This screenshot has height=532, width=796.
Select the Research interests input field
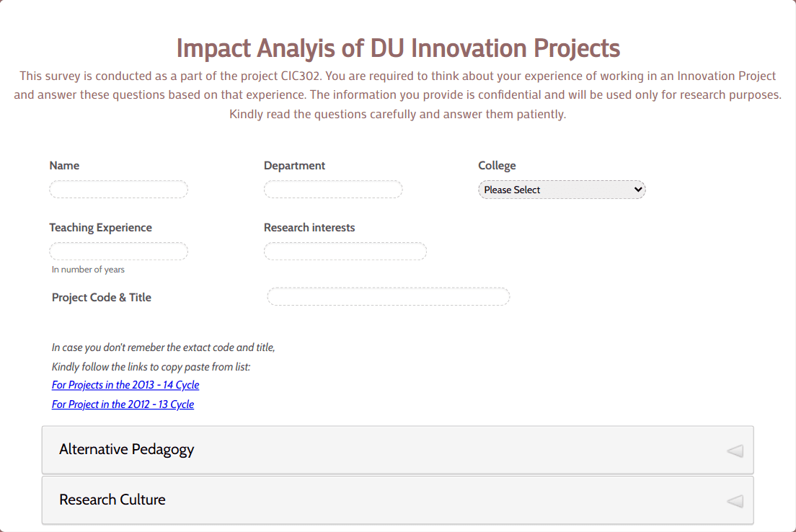pos(345,251)
